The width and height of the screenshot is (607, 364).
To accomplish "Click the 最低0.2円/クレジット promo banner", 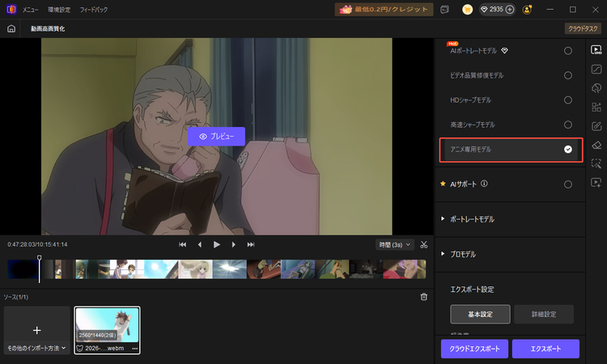I will (384, 10).
